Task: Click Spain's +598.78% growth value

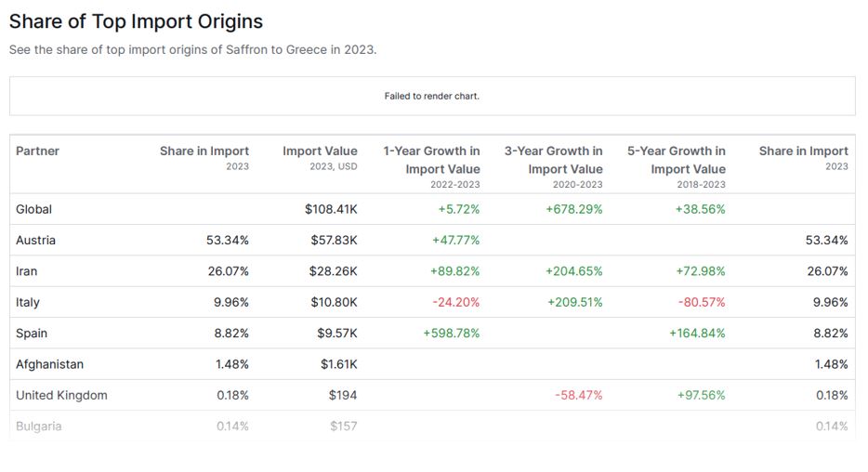Action: [x=452, y=334]
